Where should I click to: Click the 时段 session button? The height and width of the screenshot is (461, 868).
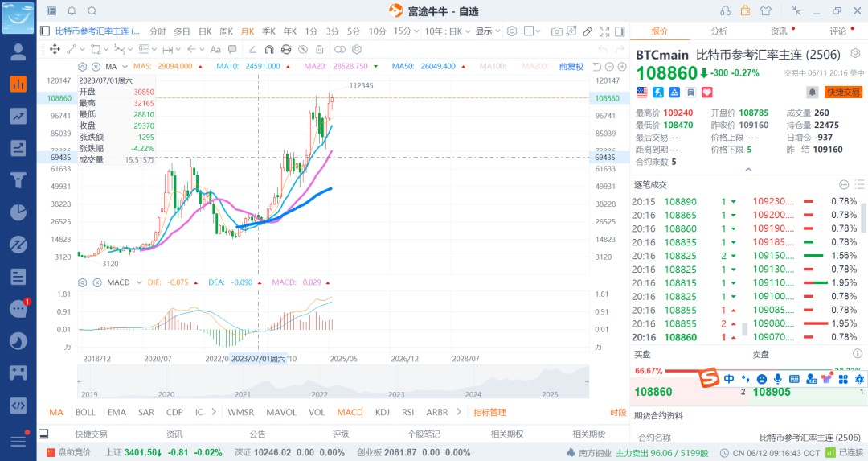pyautogui.click(x=618, y=412)
